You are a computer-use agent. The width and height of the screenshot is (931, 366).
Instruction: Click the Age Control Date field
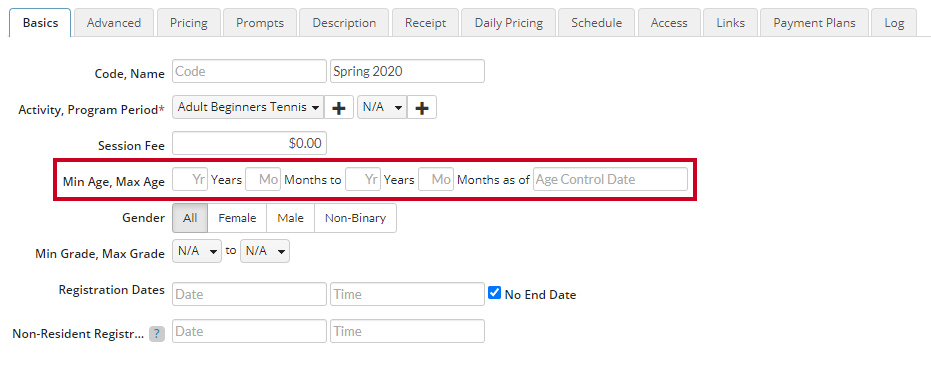pyautogui.click(x=610, y=179)
